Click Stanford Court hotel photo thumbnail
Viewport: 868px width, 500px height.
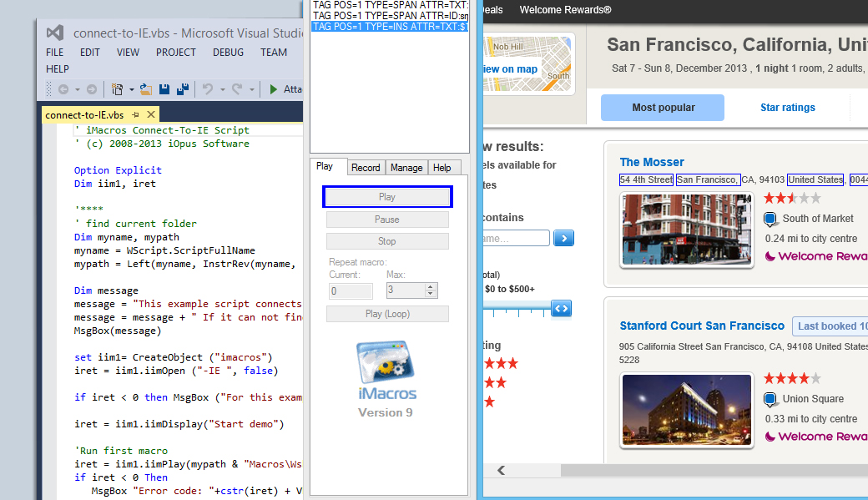[686, 410]
